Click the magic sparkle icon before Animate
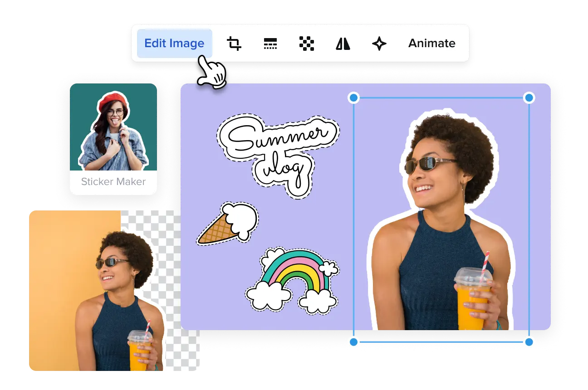 (379, 43)
